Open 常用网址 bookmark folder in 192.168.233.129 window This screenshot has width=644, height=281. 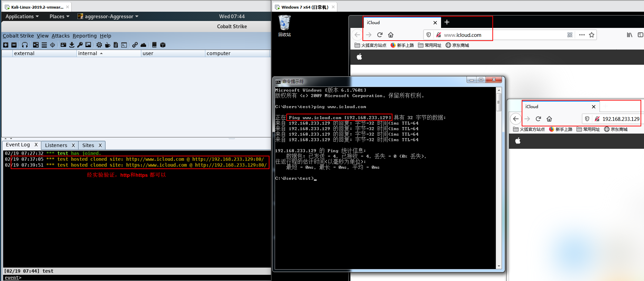588,129
